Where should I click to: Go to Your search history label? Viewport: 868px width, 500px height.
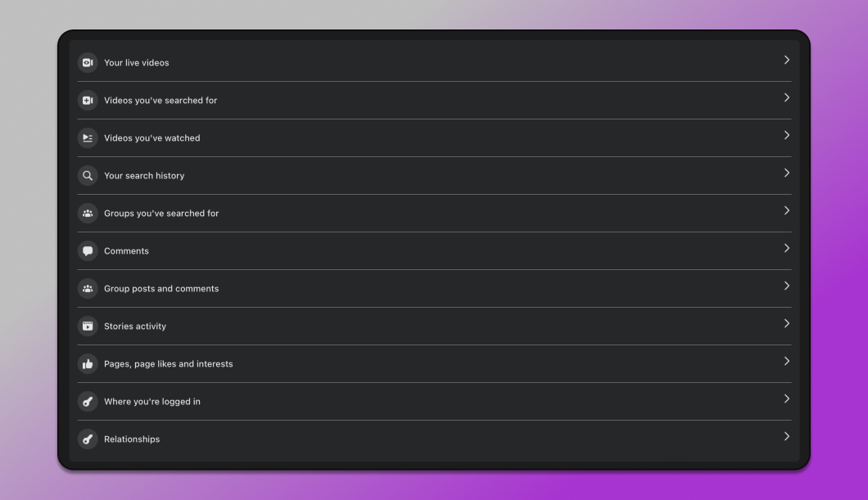(144, 175)
